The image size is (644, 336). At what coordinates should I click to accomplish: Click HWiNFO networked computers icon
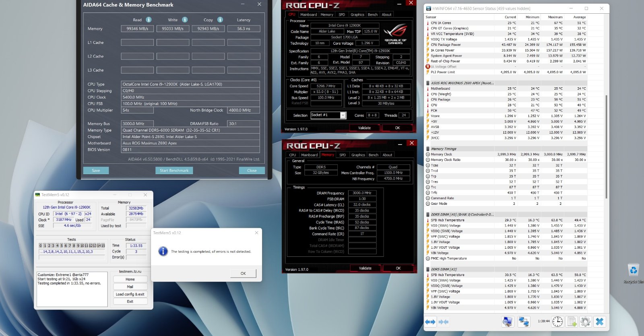click(524, 322)
